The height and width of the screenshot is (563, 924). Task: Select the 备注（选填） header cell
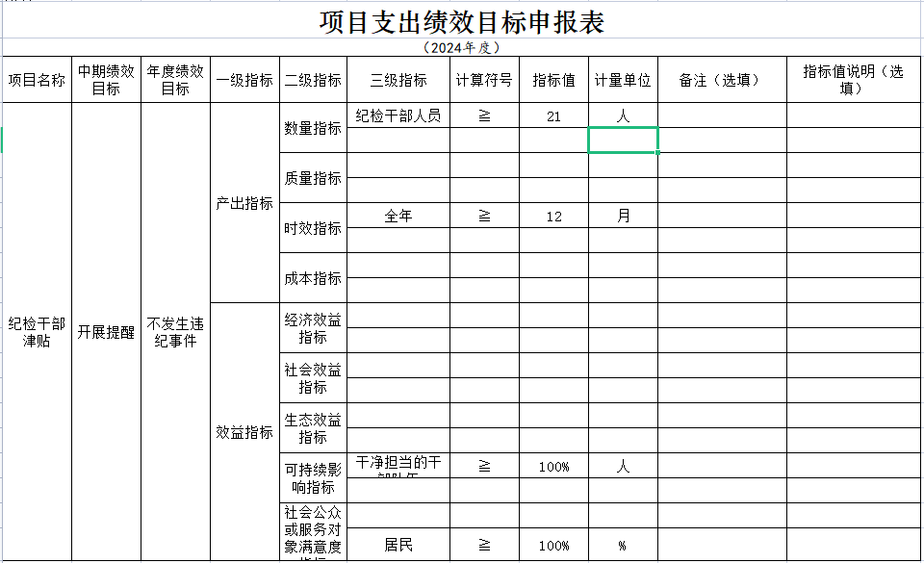[x=722, y=80]
